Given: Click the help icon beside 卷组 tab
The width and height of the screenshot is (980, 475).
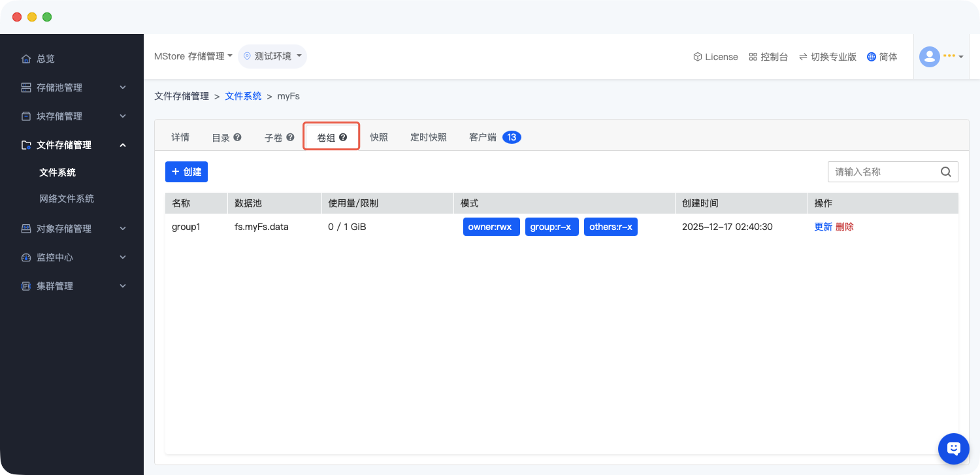Looking at the screenshot, I should 343,137.
